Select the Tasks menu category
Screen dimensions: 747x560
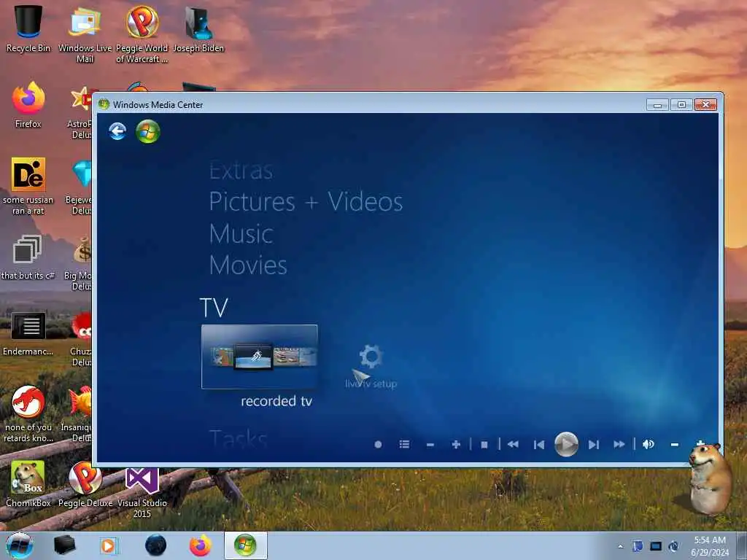click(239, 438)
